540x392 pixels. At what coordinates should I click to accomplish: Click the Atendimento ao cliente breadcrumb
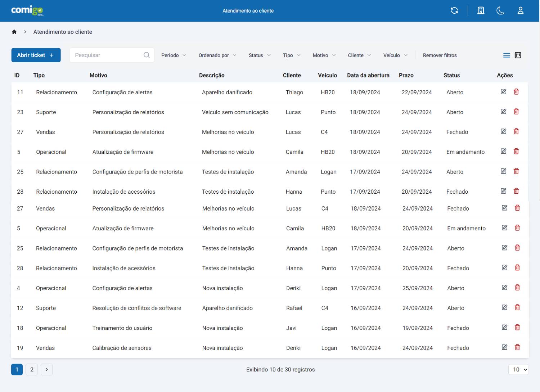pyautogui.click(x=63, y=32)
